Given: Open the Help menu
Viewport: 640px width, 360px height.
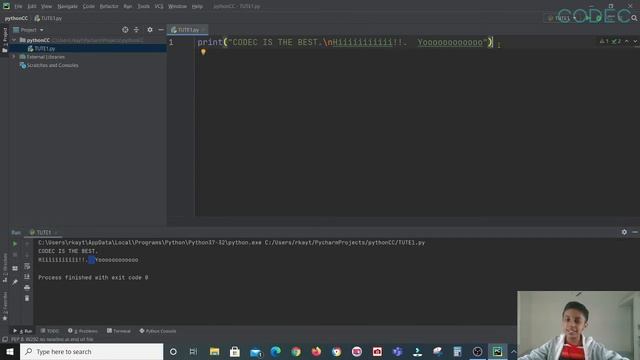Looking at the screenshot, I should [198, 7].
